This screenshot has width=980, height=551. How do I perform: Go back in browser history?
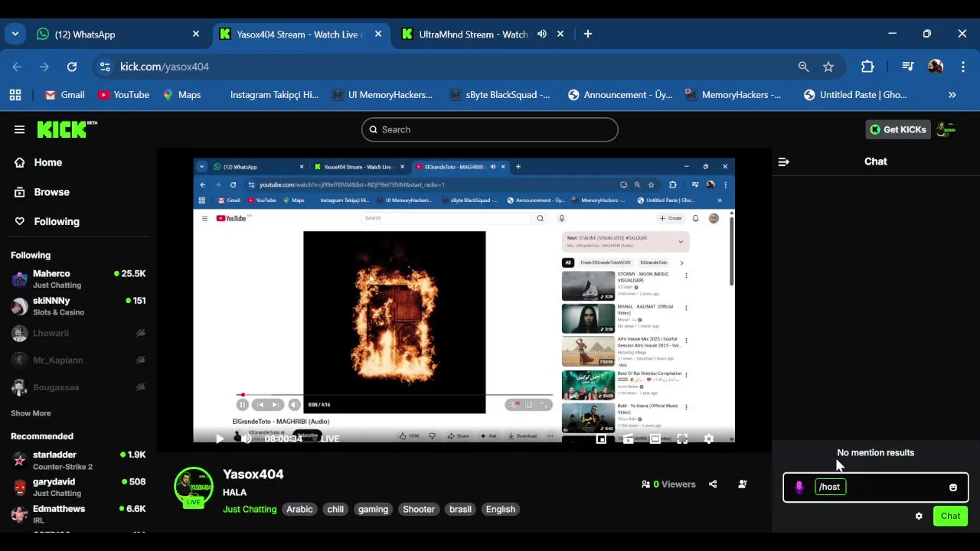(17, 67)
